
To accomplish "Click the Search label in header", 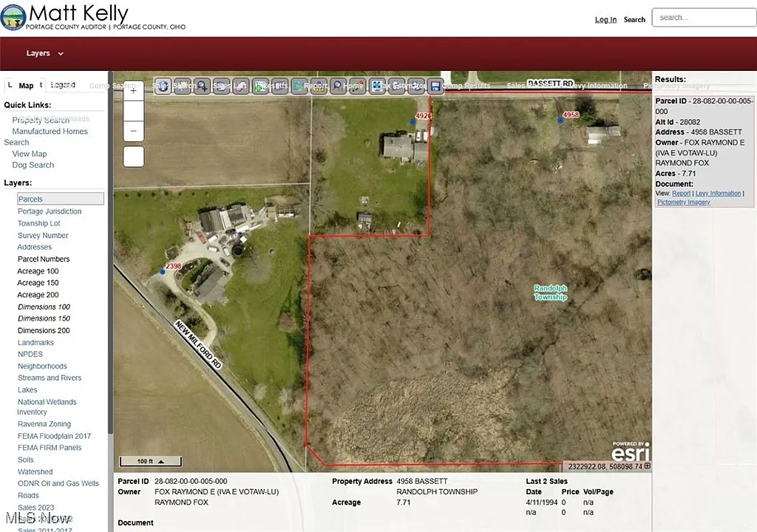I will click(x=634, y=20).
